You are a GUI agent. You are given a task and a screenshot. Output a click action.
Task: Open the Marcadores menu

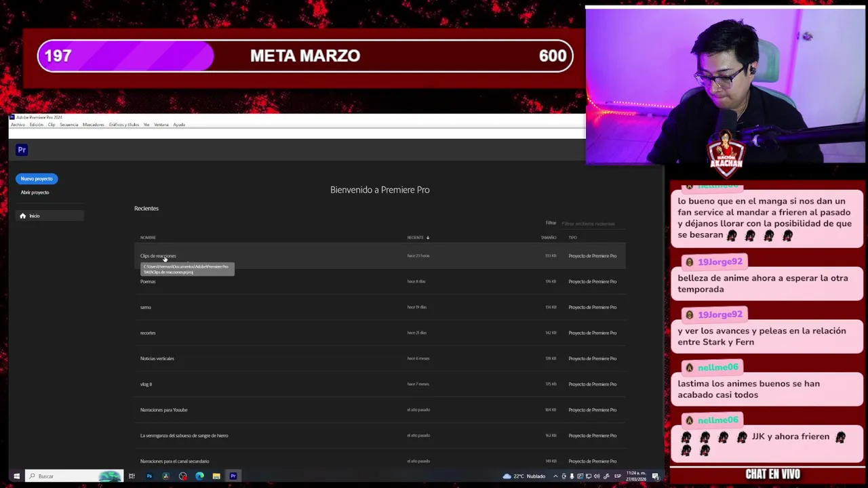coord(94,125)
